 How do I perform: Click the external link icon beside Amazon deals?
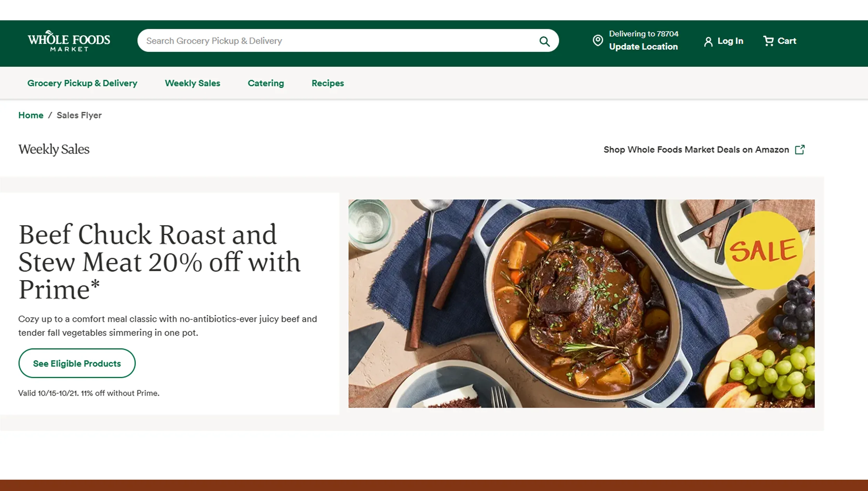click(800, 150)
